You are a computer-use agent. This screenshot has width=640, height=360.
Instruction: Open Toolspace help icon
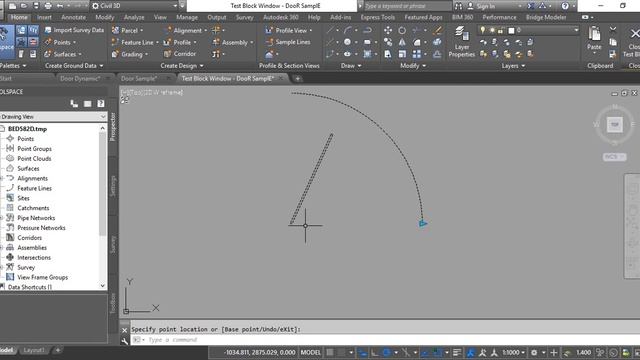point(101,104)
